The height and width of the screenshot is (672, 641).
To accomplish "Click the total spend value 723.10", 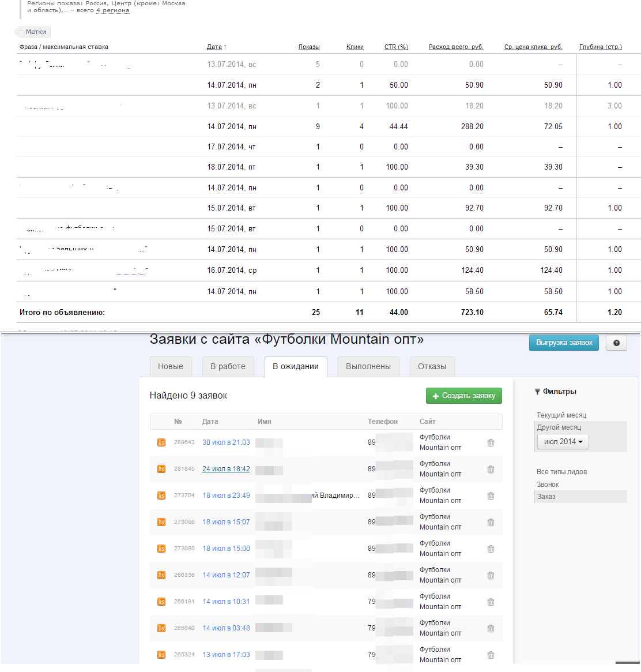I will coord(472,313).
